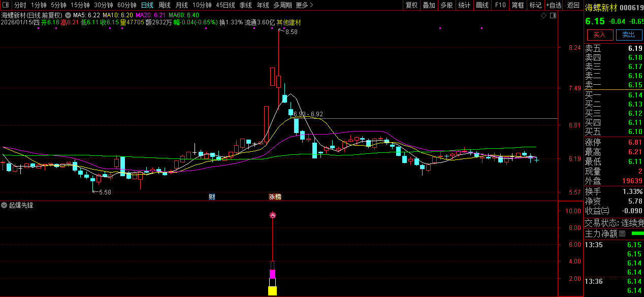Click the 换手 value 1.33%
The image size is (644, 297).
pos(632,191)
